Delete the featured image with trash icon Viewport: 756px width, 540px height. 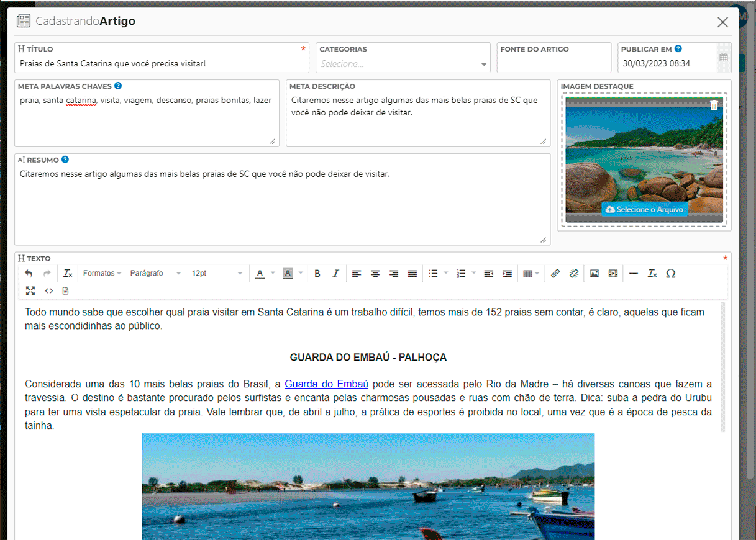(714, 106)
